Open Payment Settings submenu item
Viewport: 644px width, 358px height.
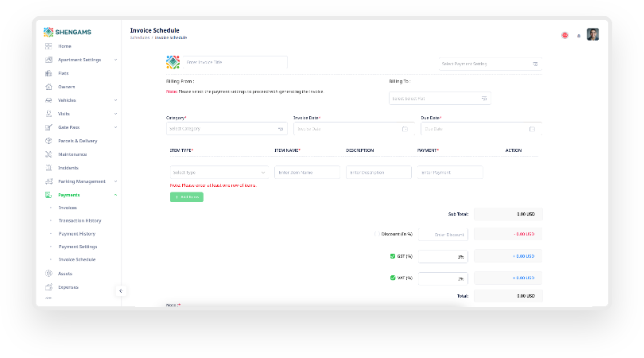click(x=78, y=247)
